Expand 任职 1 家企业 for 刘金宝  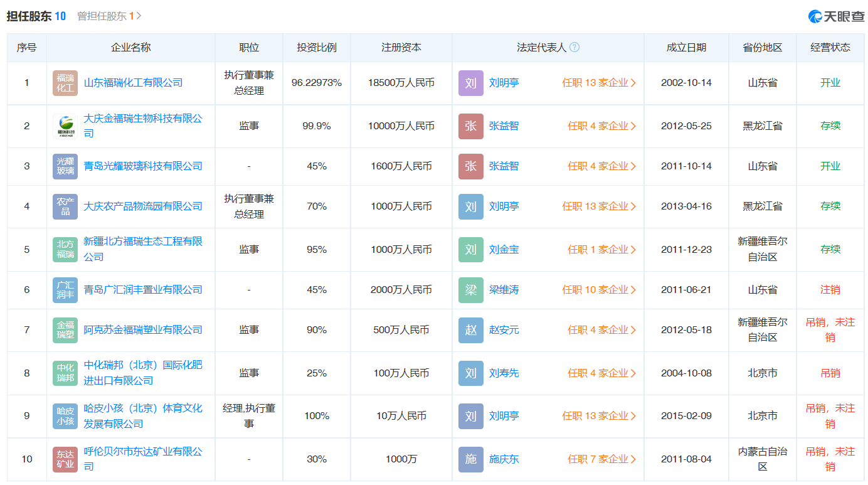602,250
